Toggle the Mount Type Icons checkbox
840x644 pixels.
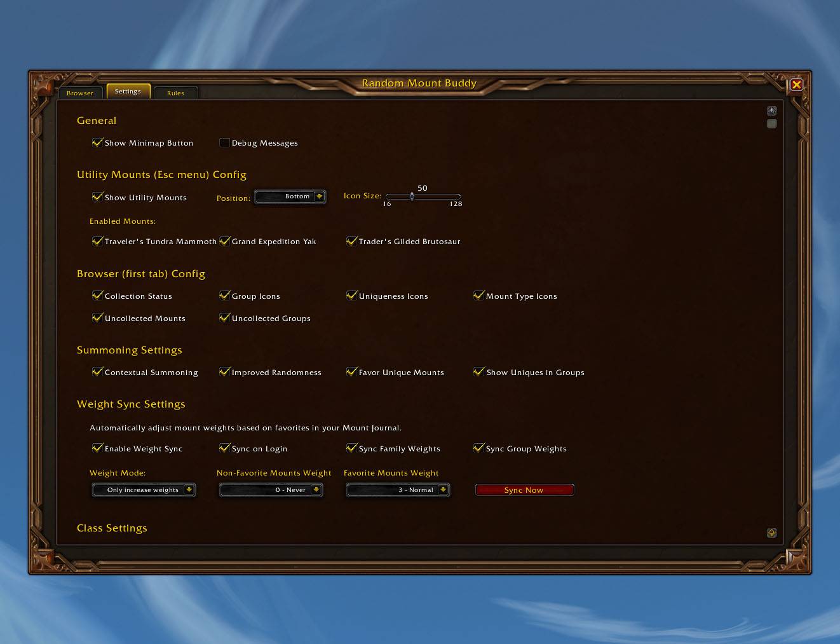[478, 296]
